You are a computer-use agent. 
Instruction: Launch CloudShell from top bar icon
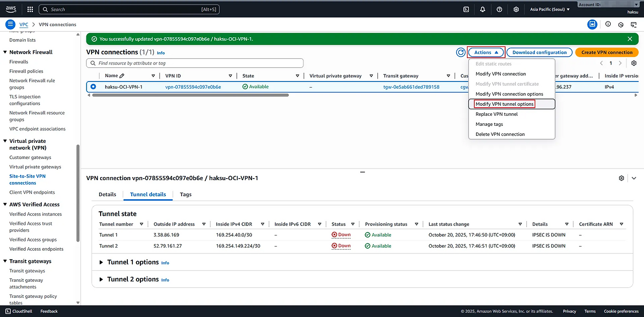466,9
